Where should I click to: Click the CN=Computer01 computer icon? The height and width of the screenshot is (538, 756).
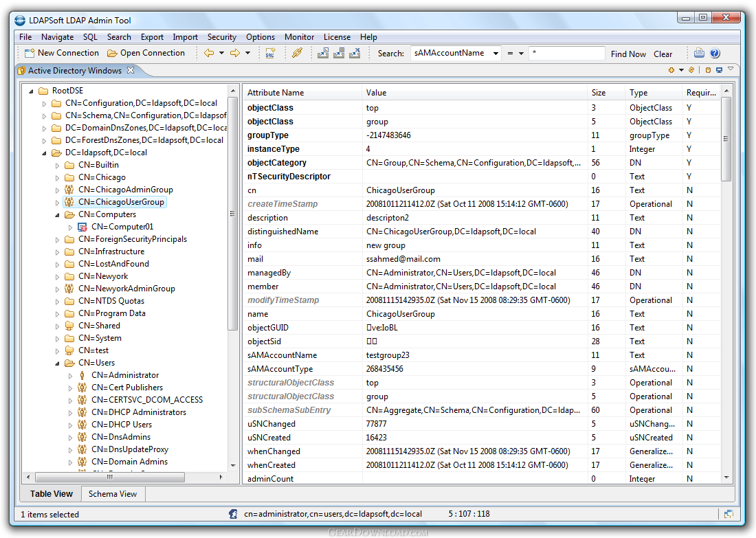82,227
